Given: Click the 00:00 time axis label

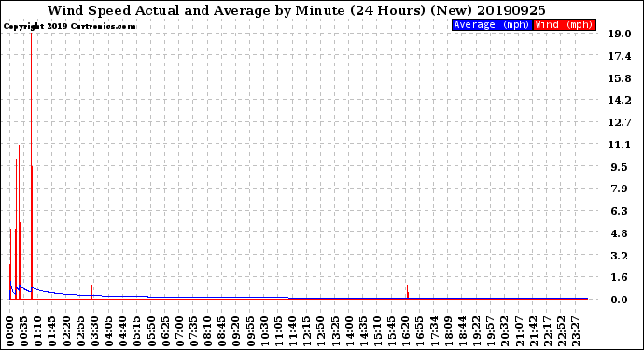Looking at the screenshot, I should [10, 331].
